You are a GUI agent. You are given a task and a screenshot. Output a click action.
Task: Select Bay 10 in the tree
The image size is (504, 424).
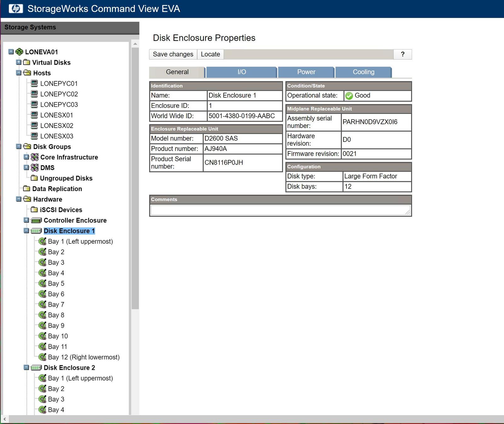(x=58, y=336)
